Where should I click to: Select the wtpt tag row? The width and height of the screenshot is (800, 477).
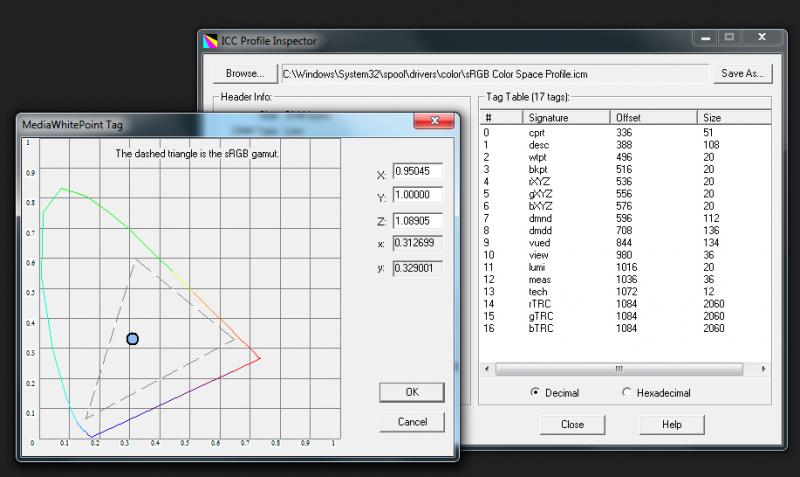(626, 157)
